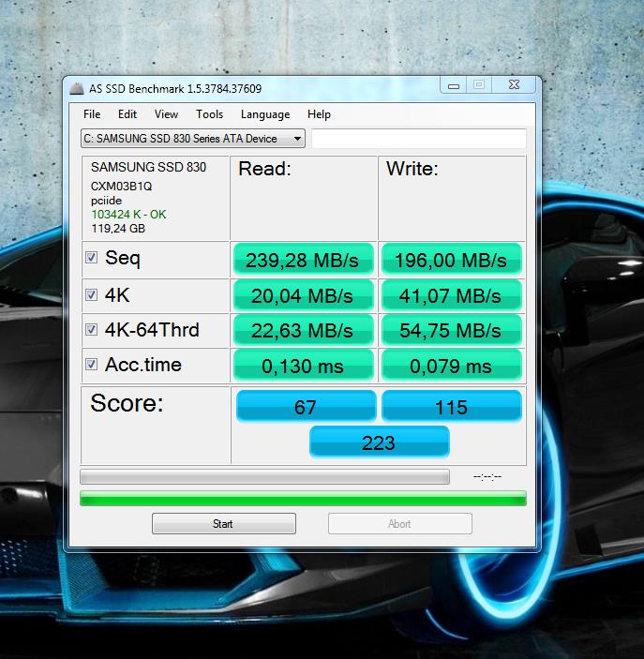Uncheck the Seq test checkbox
The width and height of the screenshot is (644, 659).
[x=91, y=257]
